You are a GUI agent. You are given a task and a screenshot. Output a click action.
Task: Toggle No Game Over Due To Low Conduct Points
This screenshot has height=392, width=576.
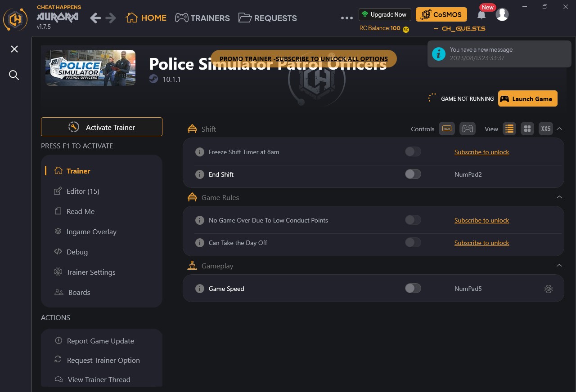point(413,220)
